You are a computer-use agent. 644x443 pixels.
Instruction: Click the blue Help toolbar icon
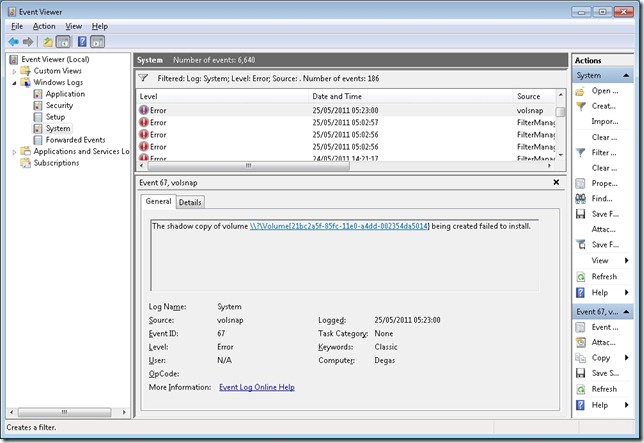click(x=81, y=42)
